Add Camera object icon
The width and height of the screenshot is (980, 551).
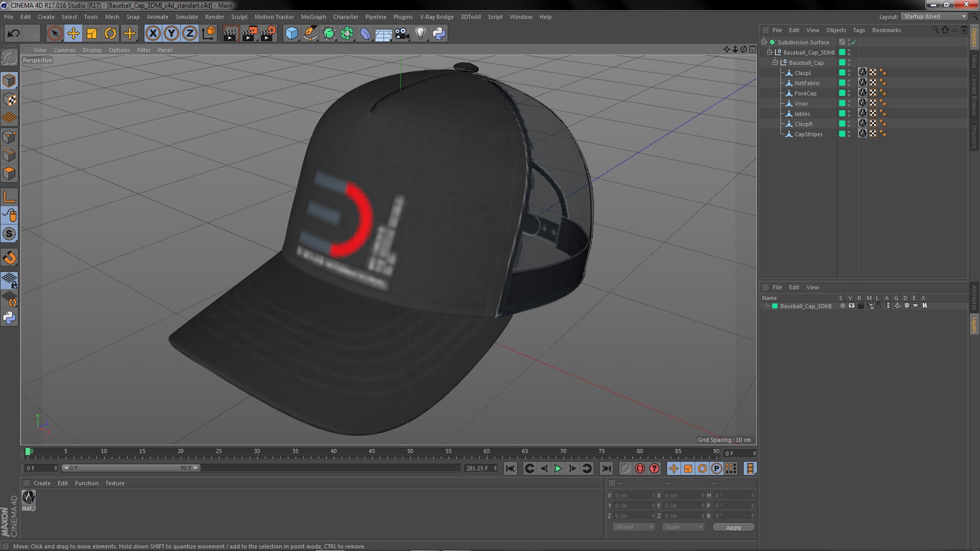tap(402, 34)
